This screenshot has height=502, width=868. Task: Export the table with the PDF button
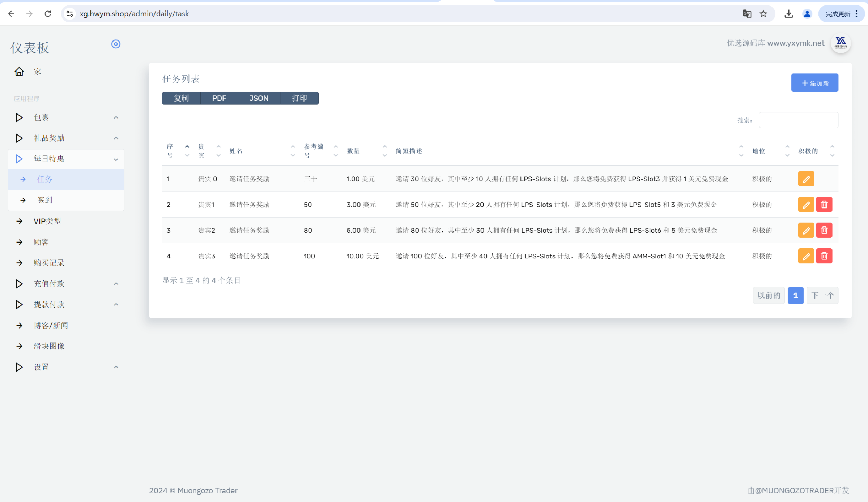pyautogui.click(x=219, y=98)
